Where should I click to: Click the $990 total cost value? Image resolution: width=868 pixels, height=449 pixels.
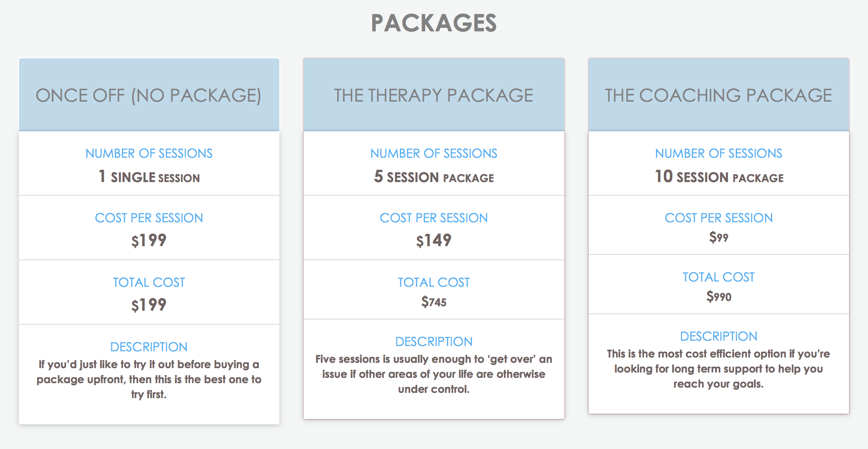point(719,297)
